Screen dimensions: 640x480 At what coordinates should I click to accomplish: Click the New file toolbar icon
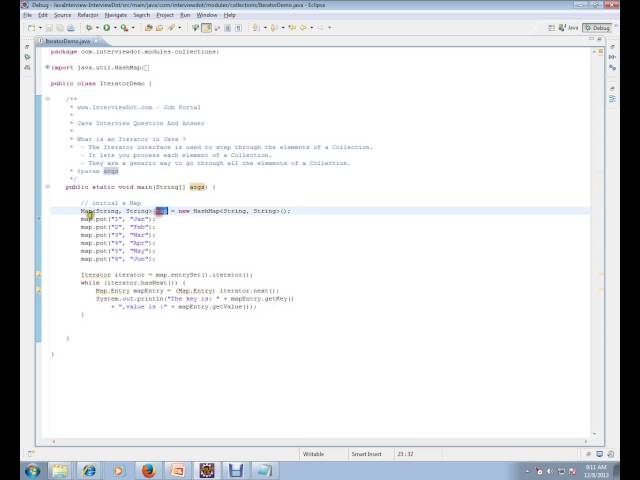(31, 28)
